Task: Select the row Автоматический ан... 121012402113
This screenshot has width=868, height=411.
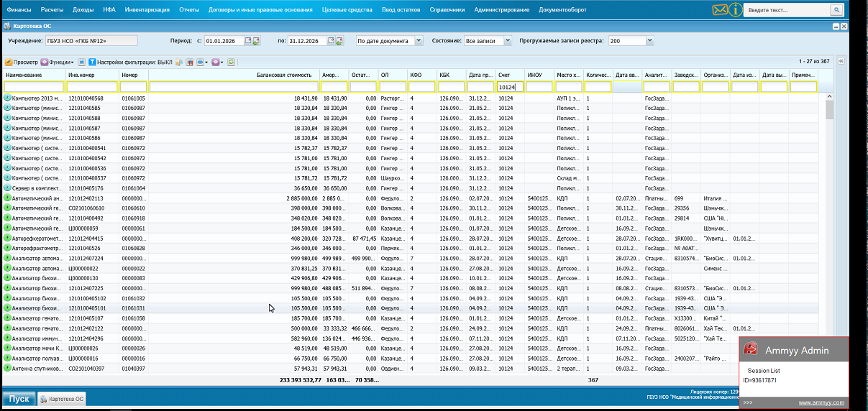Action: [x=414, y=198]
